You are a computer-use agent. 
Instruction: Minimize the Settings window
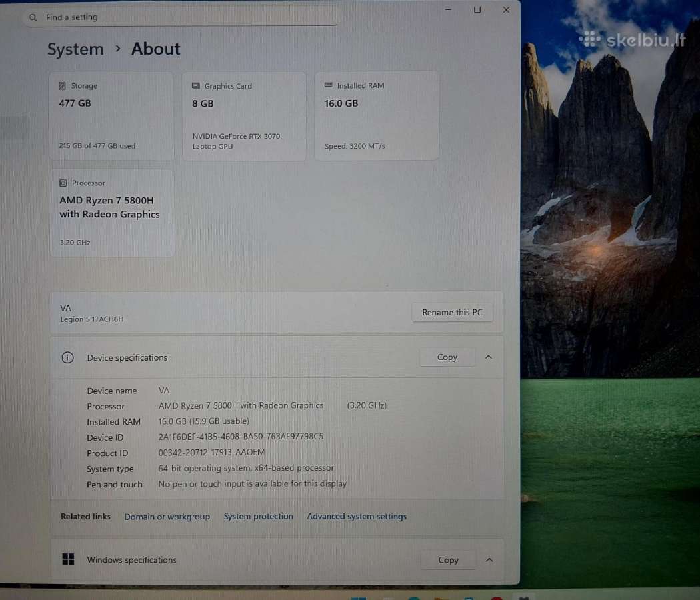pyautogui.click(x=449, y=9)
